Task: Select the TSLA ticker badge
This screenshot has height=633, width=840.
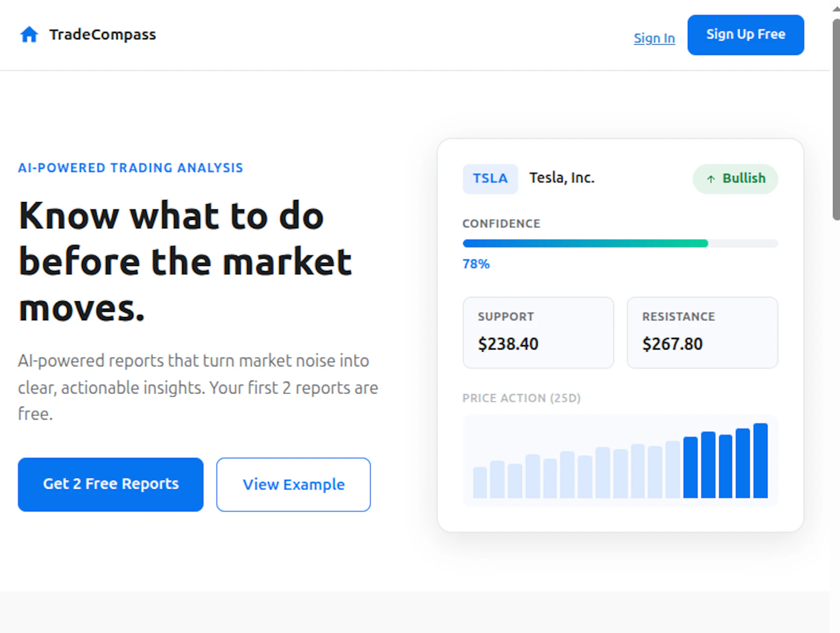Action: (489, 178)
